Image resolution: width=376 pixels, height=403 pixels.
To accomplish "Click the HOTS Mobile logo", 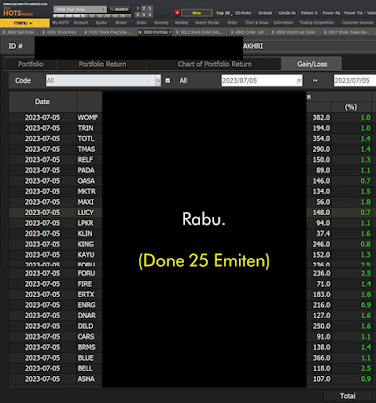I will click(x=18, y=12).
